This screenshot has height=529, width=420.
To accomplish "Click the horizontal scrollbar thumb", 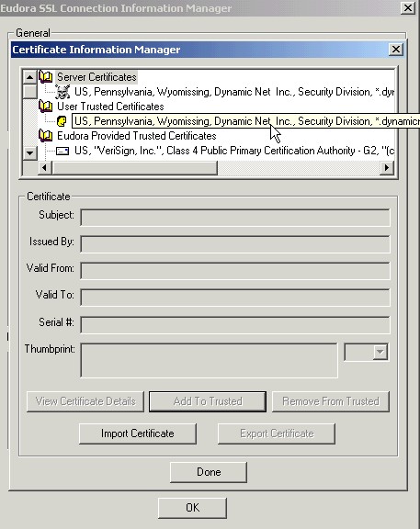I will pos(134,168).
